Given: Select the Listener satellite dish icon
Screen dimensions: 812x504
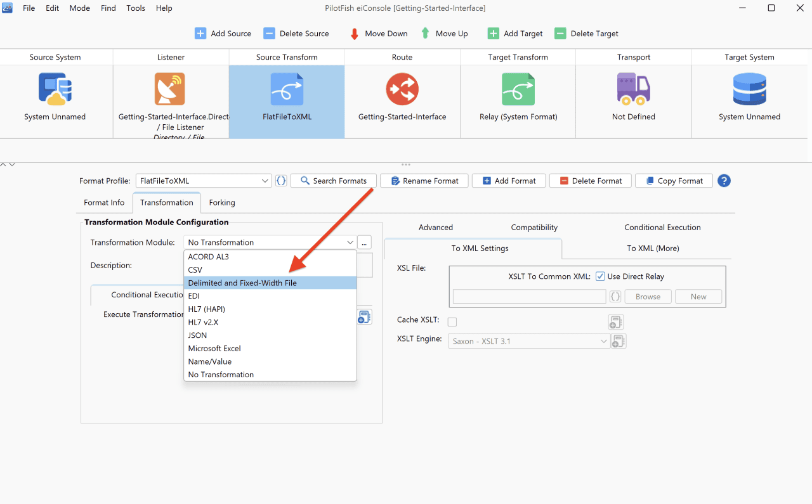Looking at the screenshot, I should click(170, 89).
